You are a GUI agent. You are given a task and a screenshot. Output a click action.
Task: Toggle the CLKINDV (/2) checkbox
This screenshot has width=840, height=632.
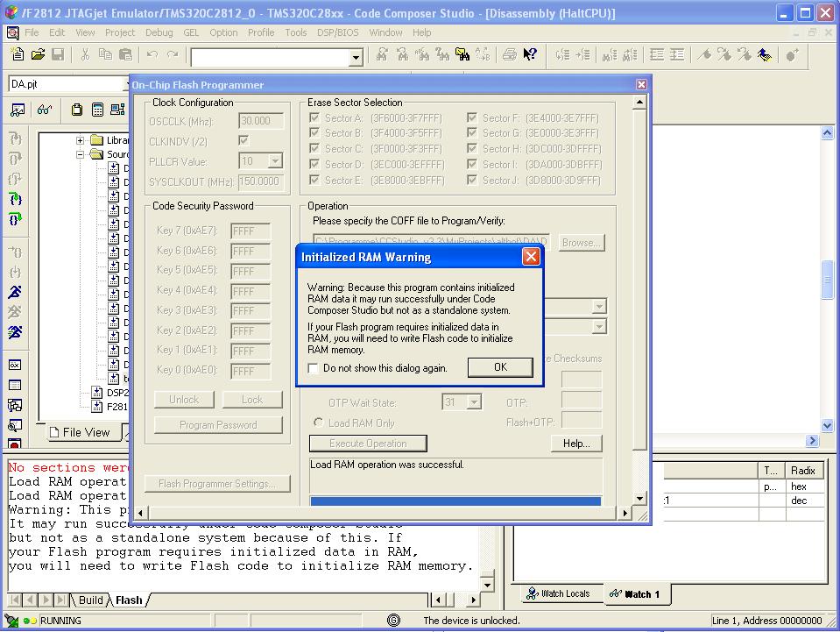(x=244, y=140)
